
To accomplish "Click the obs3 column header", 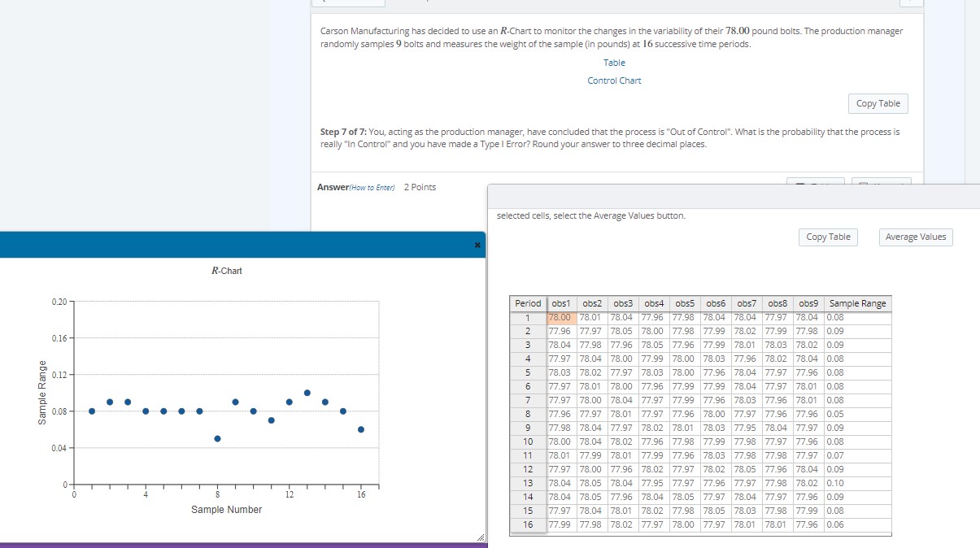I will [623, 303].
